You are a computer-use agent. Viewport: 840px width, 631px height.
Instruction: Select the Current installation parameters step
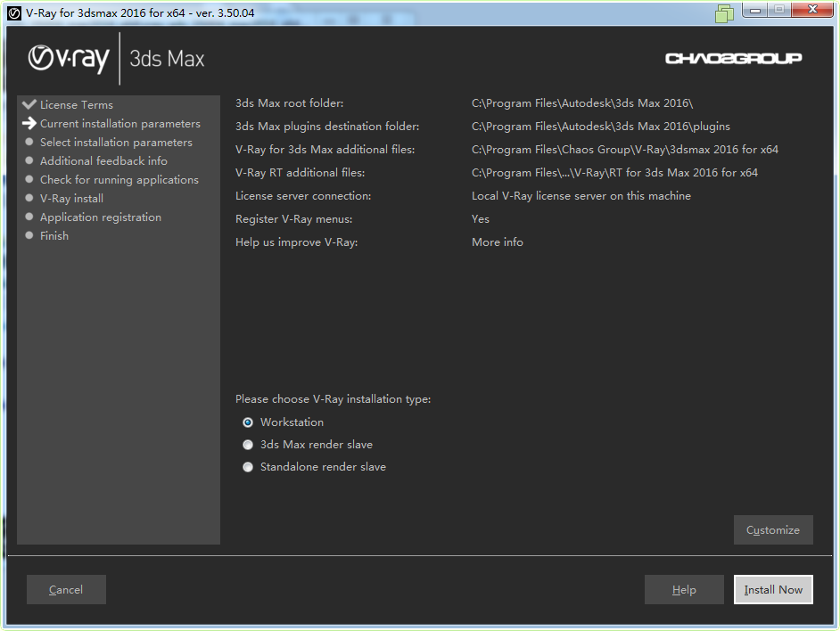(x=120, y=124)
